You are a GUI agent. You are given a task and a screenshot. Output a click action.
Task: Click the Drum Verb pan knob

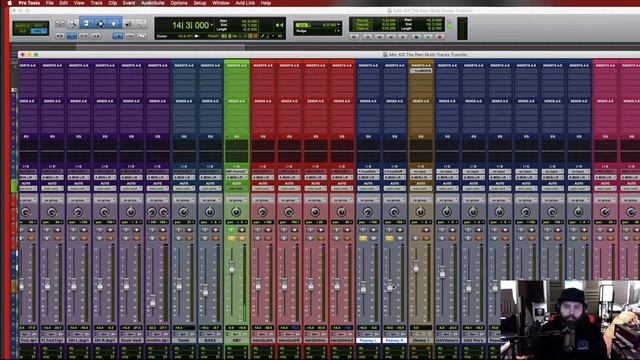pos(131,212)
